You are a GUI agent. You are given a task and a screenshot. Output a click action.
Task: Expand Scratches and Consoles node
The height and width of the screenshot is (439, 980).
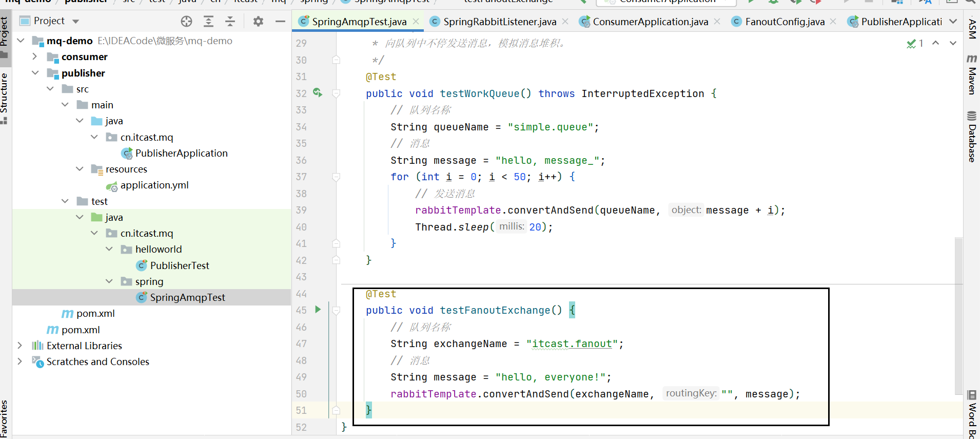point(19,361)
